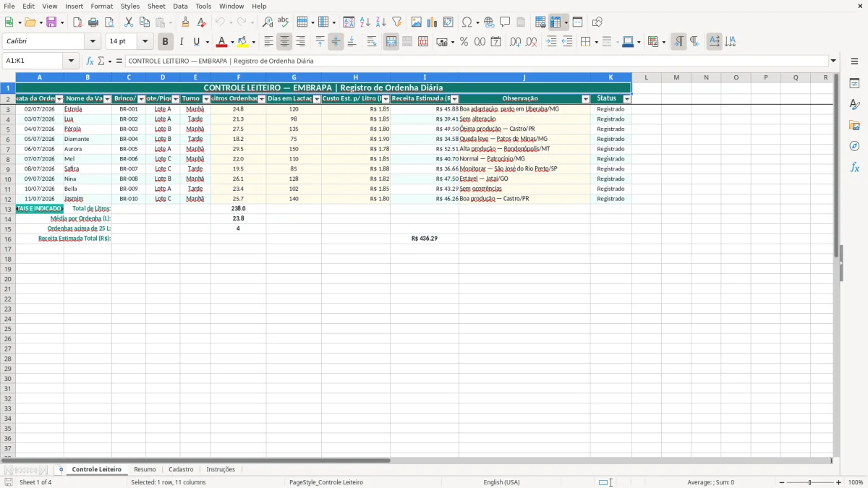Toggle Freeze Rows and Columns
Viewport: 868px width, 488px height.
pyautogui.click(x=556, y=22)
